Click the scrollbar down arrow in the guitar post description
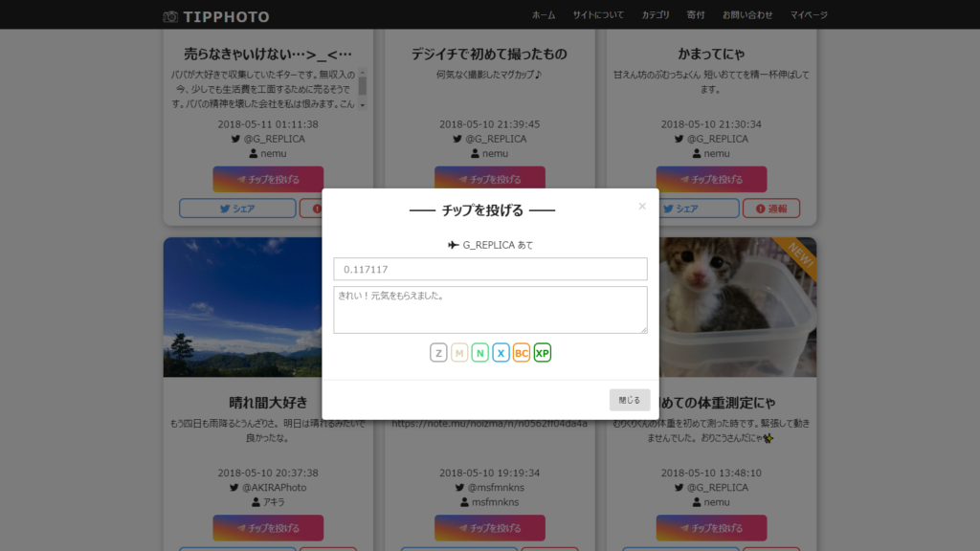This screenshot has height=551, width=980. 363,105
